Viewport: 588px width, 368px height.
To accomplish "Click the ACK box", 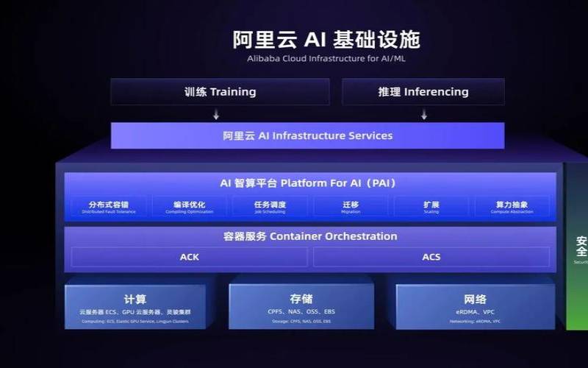I will tap(190, 257).
